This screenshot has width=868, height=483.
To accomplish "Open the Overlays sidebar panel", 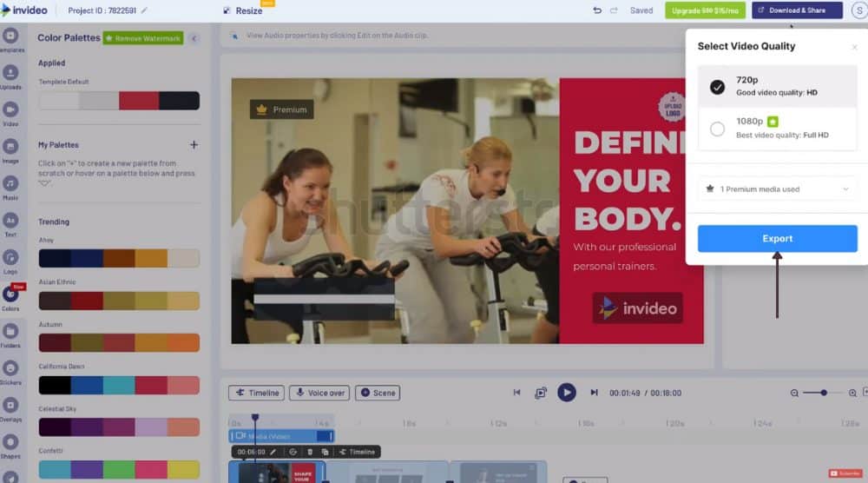I will pyautogui.click(x=10, y=410).
